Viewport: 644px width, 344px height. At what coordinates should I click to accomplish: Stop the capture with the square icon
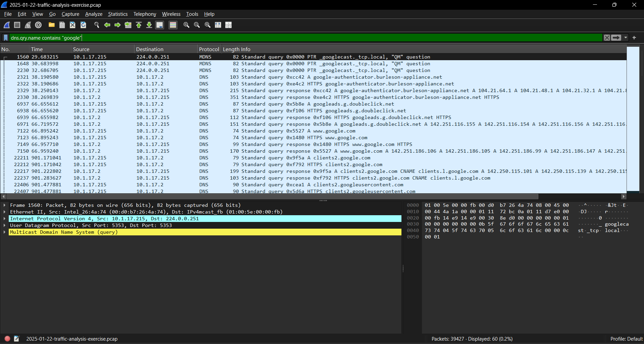tap(17, 25)
